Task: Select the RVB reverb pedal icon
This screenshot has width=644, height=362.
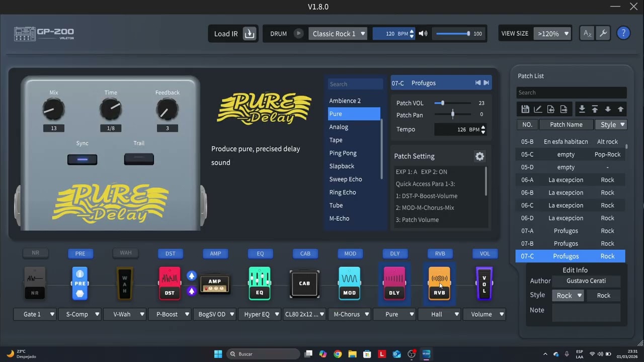Action: 439,284
